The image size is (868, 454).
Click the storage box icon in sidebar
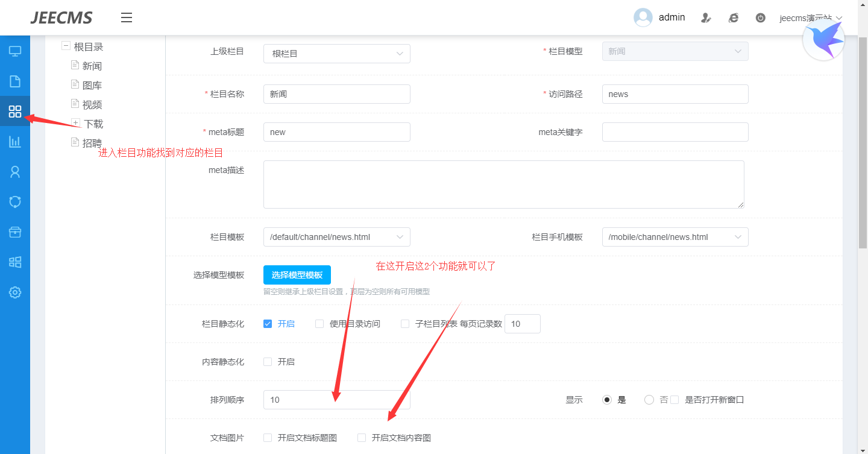tap(15, 232)
